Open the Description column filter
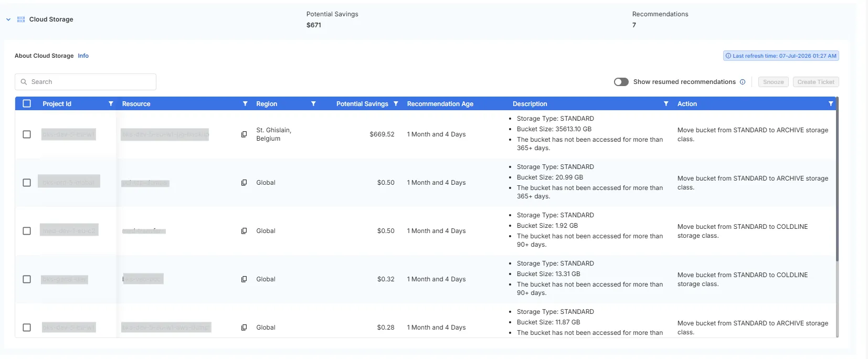The height and width of the screenshot is (359, 868). pyautogui.click(x=666, y=104)
